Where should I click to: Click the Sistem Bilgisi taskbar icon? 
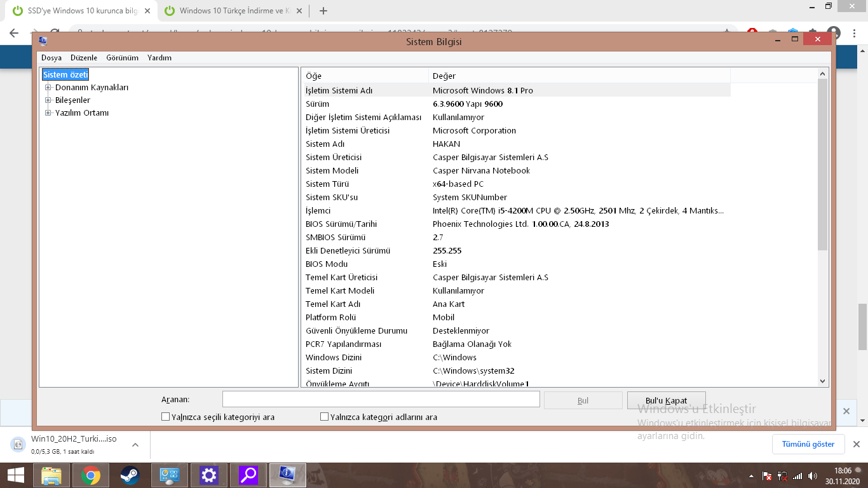(288, 475)
